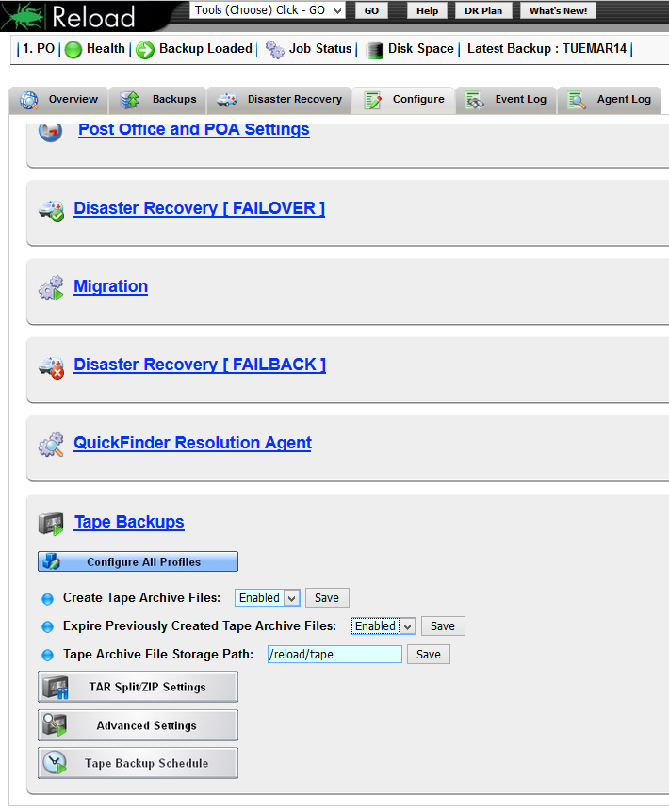The image size is (669, 812).
Task: Click the Backup Loaded green arrow icon
Action: 145,50
